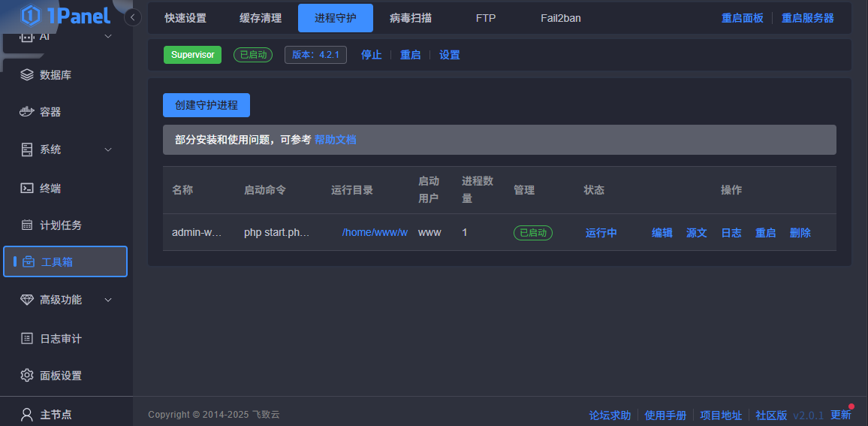Click the scheduled tasks calendar icon
This screenshot has width=868, height=426.
pyautogui.click(x=26, y=225)
